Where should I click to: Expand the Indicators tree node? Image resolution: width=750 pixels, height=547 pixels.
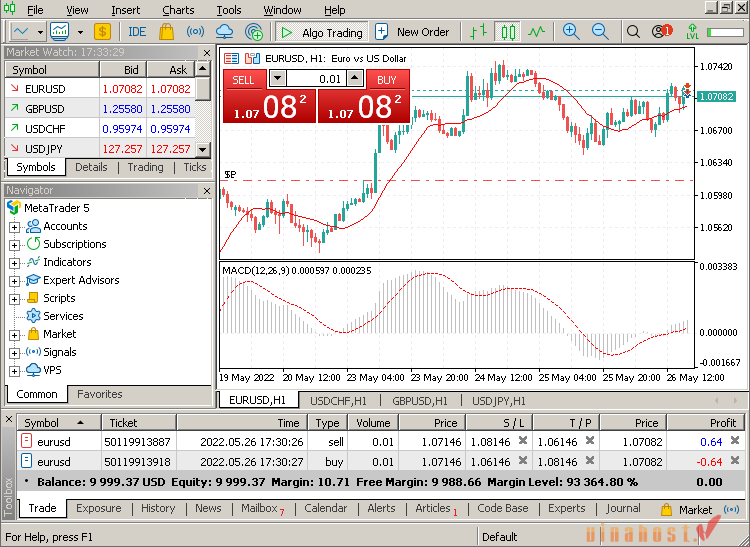click(14, 263)
